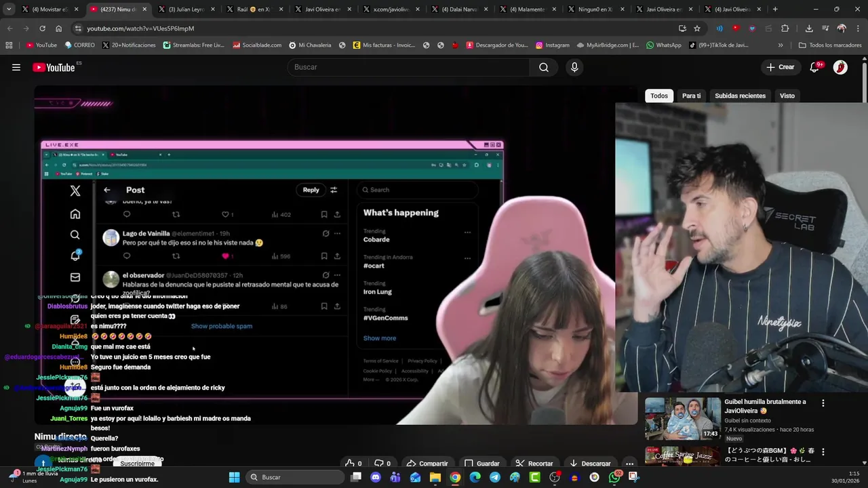
Task: Open the Coffee Spring Jazz video thumbnail
Action: tap(682, 456)
